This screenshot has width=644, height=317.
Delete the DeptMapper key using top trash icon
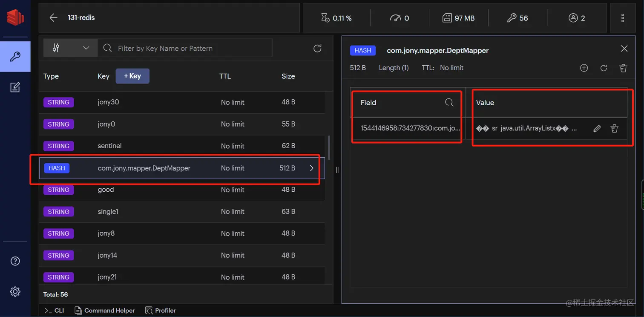[623, 68]
